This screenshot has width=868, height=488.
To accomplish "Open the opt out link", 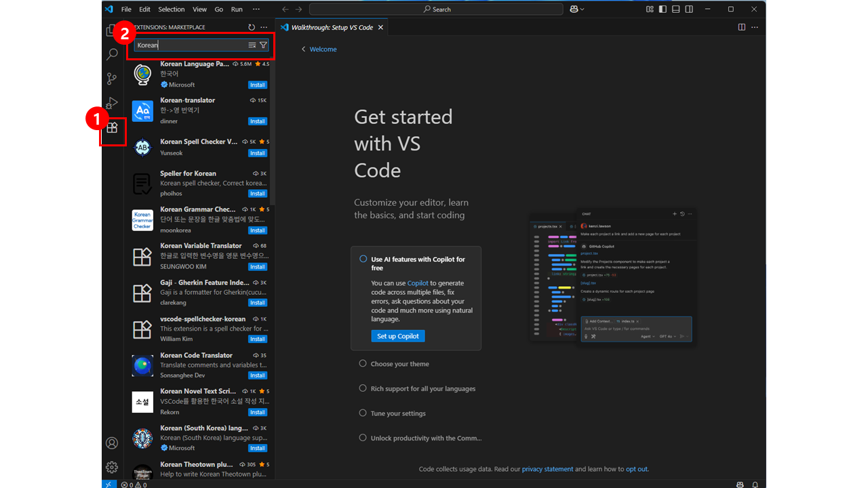I will coord(637,469).
